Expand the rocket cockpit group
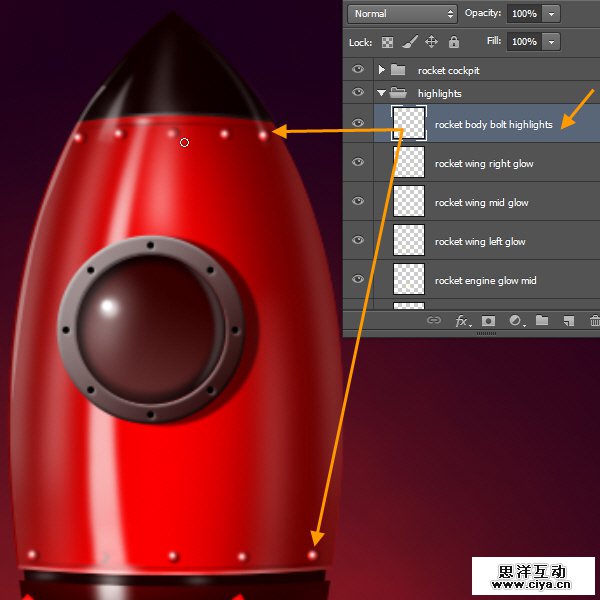Image resolution: width=600 pixels, height=600 pixels. click(382, 70)
